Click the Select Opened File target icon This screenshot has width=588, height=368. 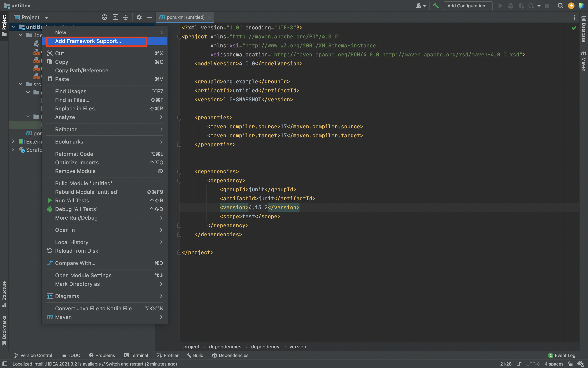pos(105,17)
